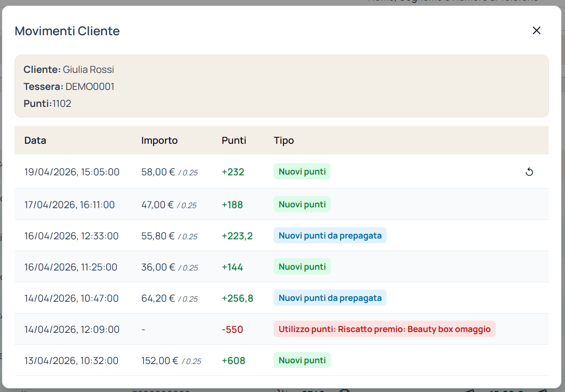Click the undo icon on 19/04/2026 row
This screenshot has width=565, height=392.
tap(529, 172)
